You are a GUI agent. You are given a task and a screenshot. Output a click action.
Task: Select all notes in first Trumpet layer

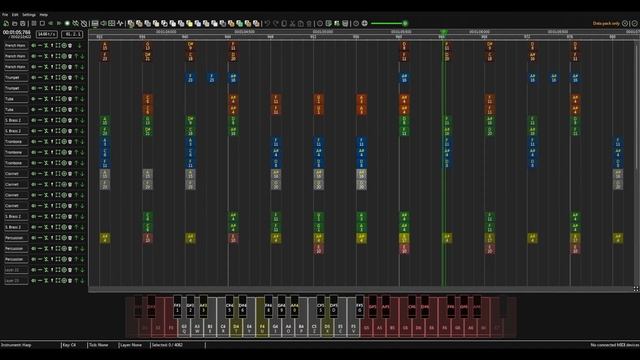58,77
